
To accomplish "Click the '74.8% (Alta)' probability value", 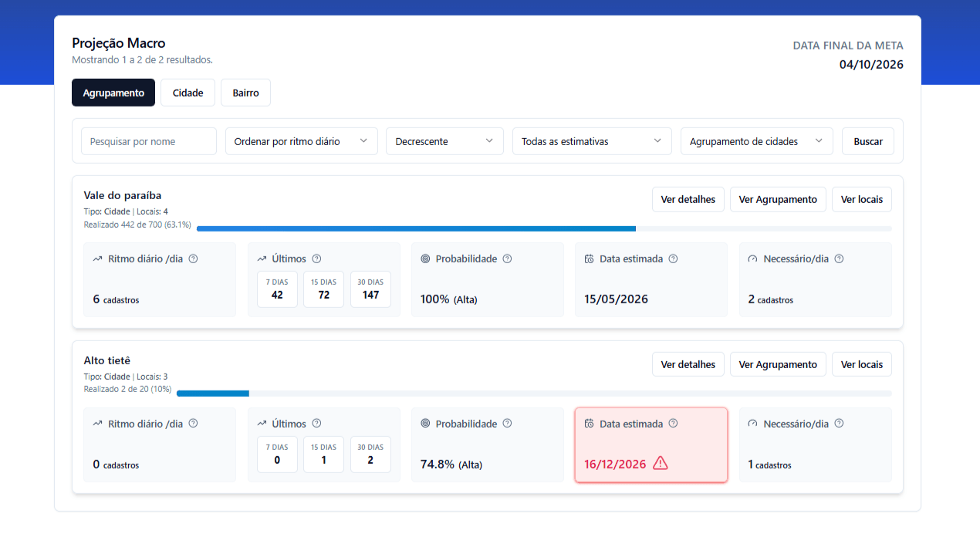I will [x=451, y=465].
